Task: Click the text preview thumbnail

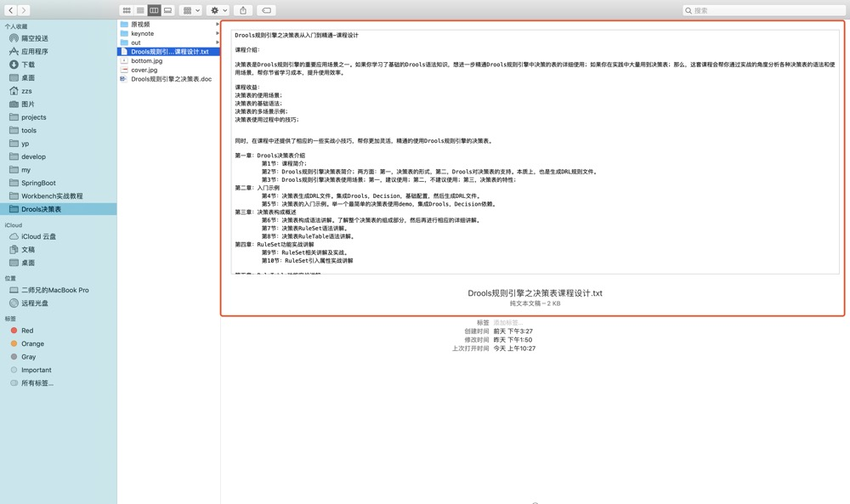Action: (535, 152)
